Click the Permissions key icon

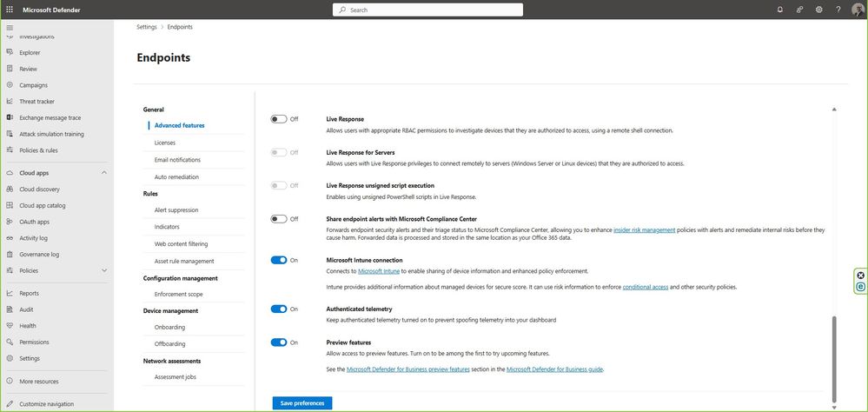(10, 342)
